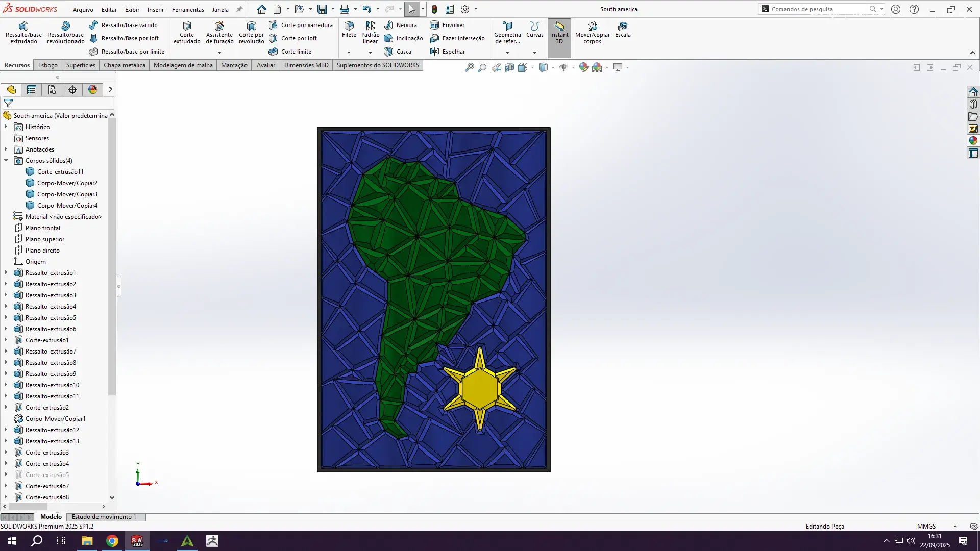The image size is (980, 551).
Task: Open the Filete dropdown arrow
Action: pyautogui.click(x=349, y=53)
